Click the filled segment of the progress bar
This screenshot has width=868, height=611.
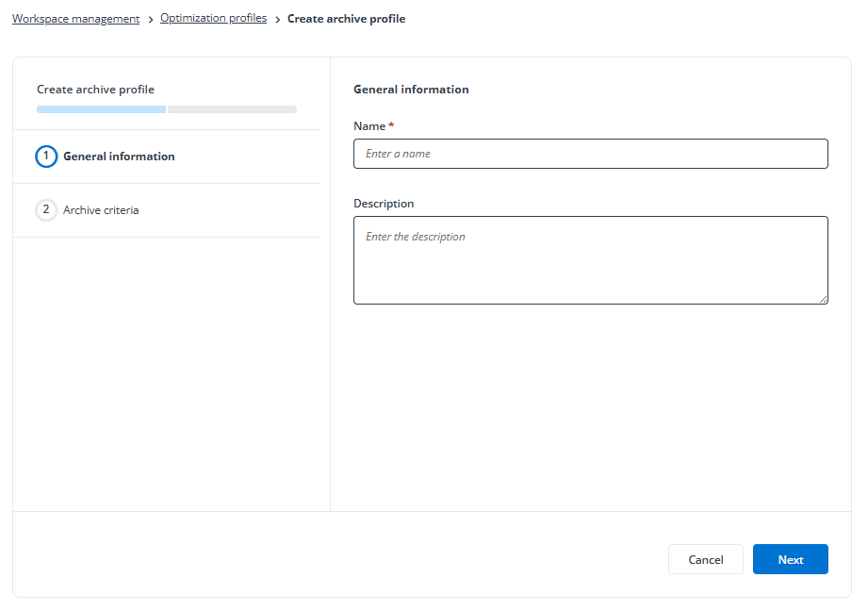(101, 108)
